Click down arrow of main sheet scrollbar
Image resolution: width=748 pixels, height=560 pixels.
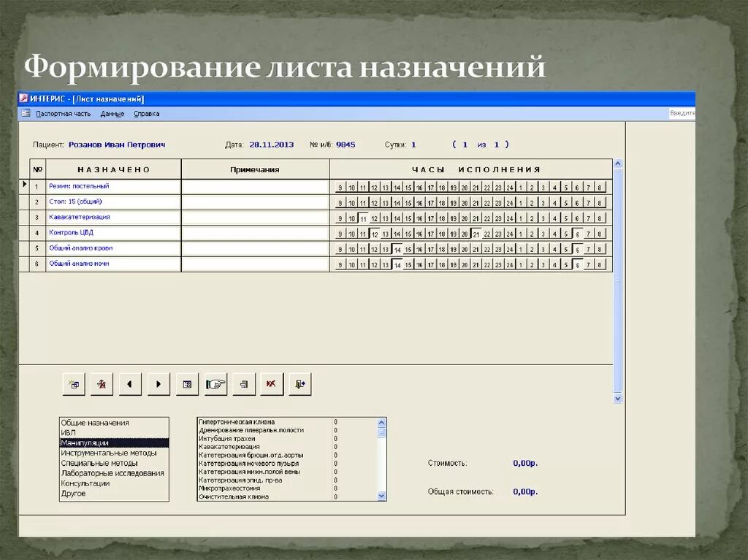[x=618, y=399]
